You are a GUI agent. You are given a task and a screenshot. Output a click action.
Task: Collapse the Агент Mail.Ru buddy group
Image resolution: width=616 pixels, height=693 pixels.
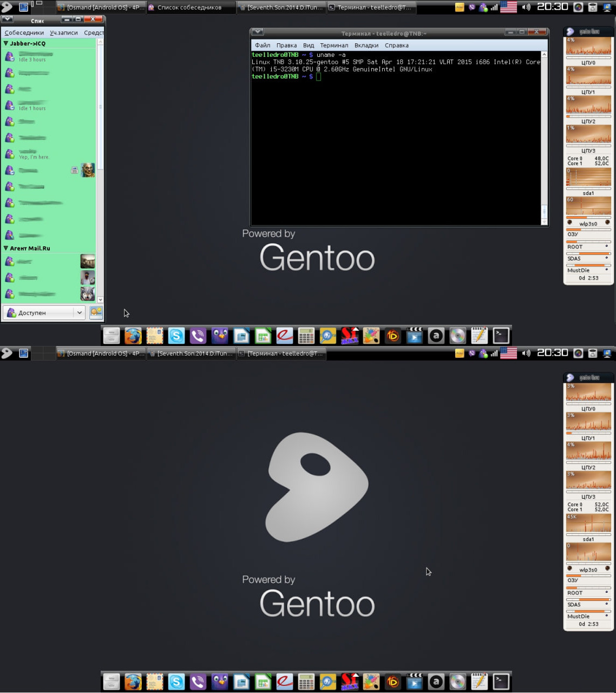tap(6, 248)
